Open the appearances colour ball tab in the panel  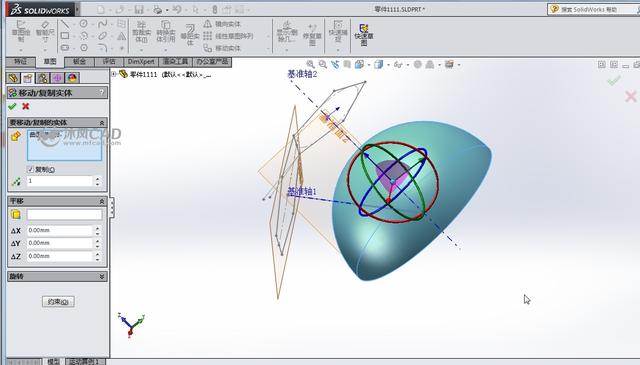(x=72, y=78)
